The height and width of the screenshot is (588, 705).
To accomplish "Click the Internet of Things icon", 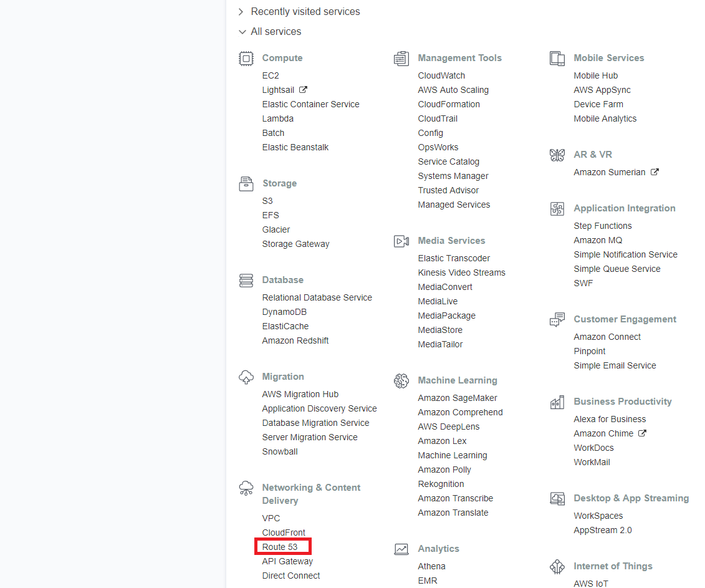I will point(557,566).
